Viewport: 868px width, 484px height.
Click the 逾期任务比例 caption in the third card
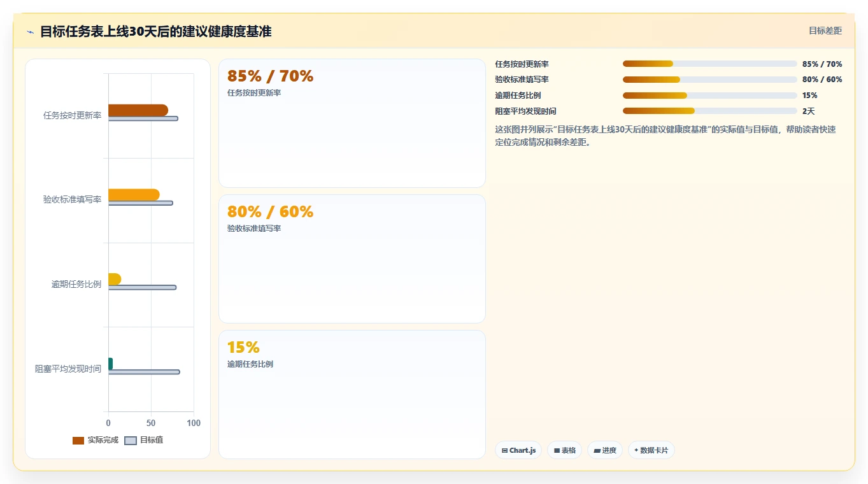[250, 364]
